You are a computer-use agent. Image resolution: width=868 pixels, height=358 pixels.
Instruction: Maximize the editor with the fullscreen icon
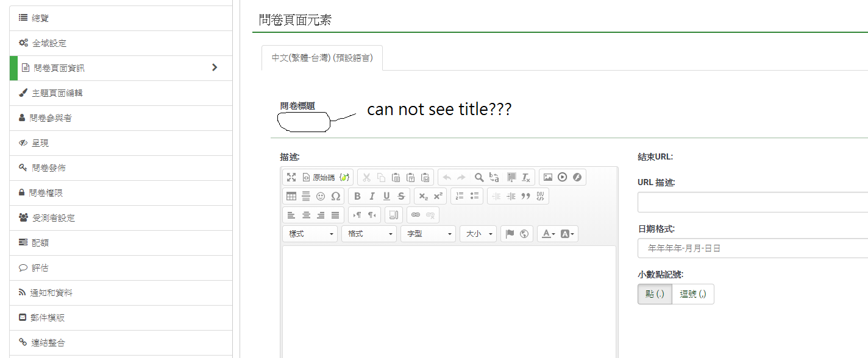coord(291,177)
